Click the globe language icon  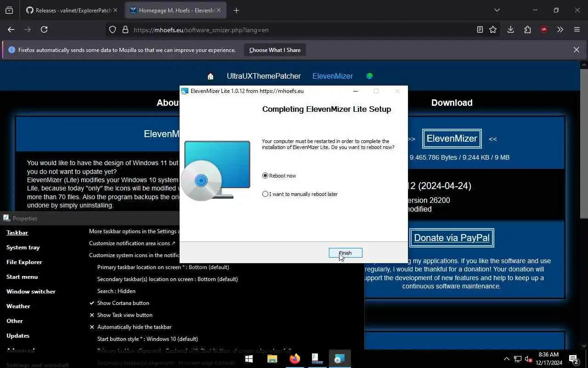coord(369,76)
